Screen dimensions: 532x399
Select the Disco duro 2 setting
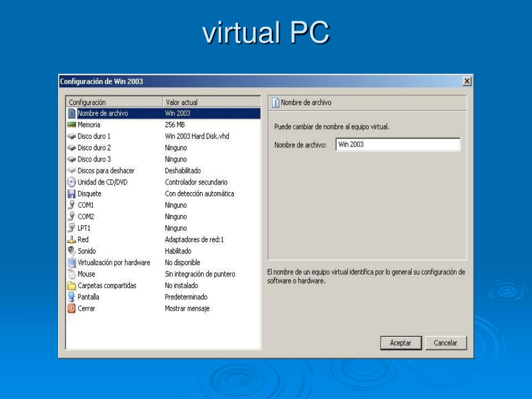[163, 148]
